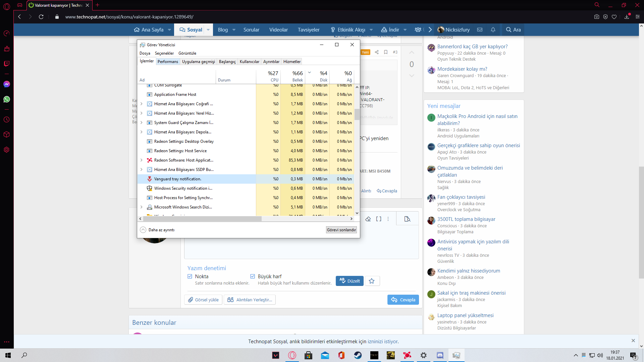Open WhatsApp in Opera sidebar
Viewport: 644px width, 362px height.
click(x=7, y=99)
